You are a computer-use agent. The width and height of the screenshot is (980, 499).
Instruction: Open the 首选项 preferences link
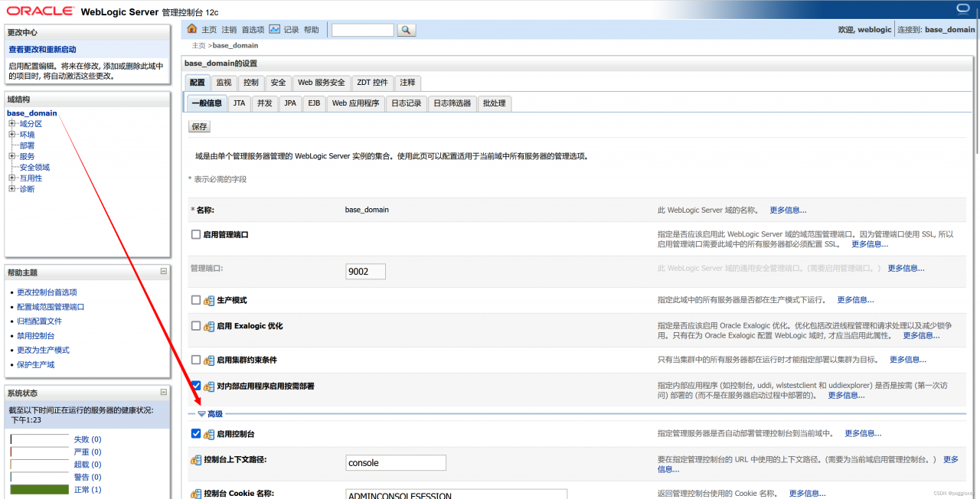pyautogui.click(x=253, y=30)
